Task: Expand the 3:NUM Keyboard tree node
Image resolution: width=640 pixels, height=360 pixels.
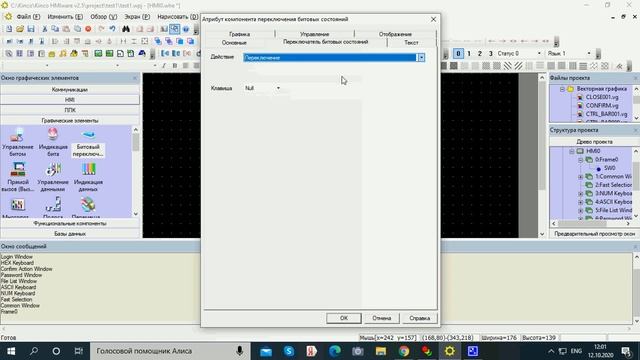Action: (580, 193)
